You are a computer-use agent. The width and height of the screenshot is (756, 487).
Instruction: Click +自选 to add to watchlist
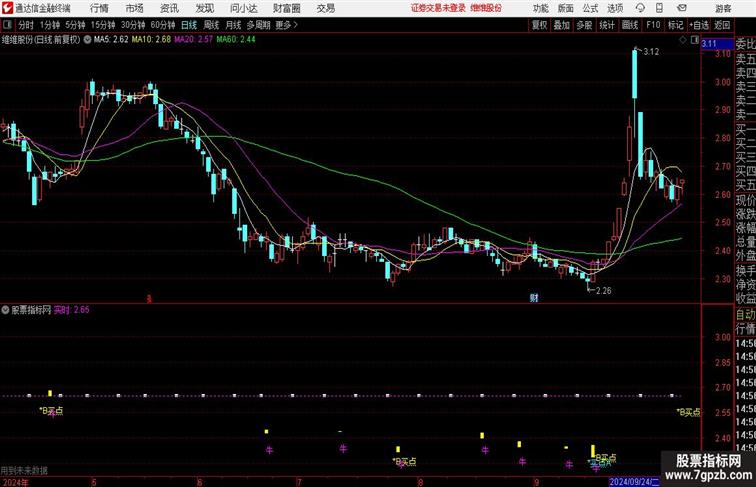699,25
